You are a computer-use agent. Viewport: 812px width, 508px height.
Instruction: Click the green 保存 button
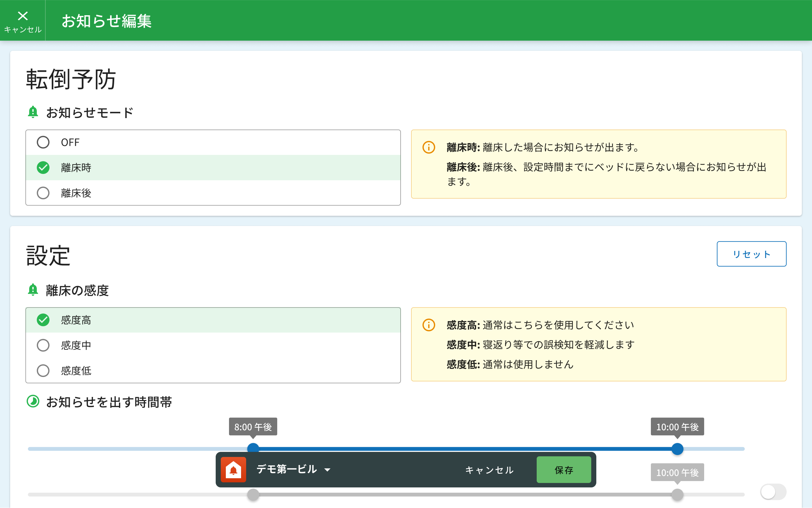point(564,470)
